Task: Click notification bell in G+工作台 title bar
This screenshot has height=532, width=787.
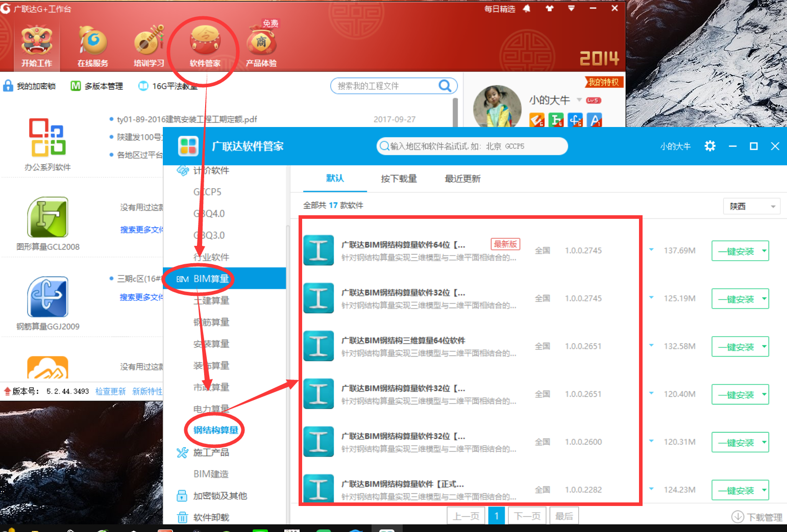Action: click(x=527, y=9)
